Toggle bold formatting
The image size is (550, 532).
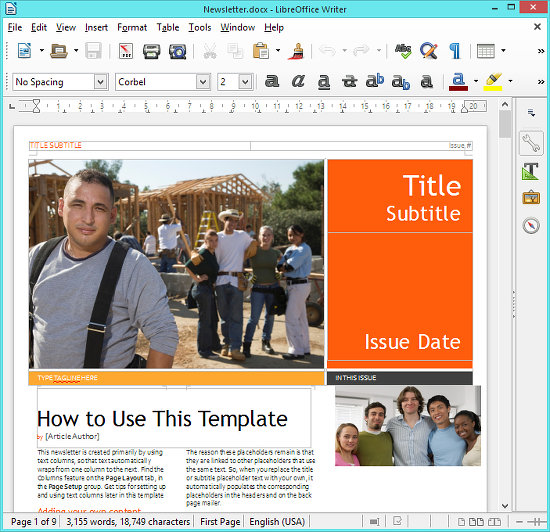272,81
